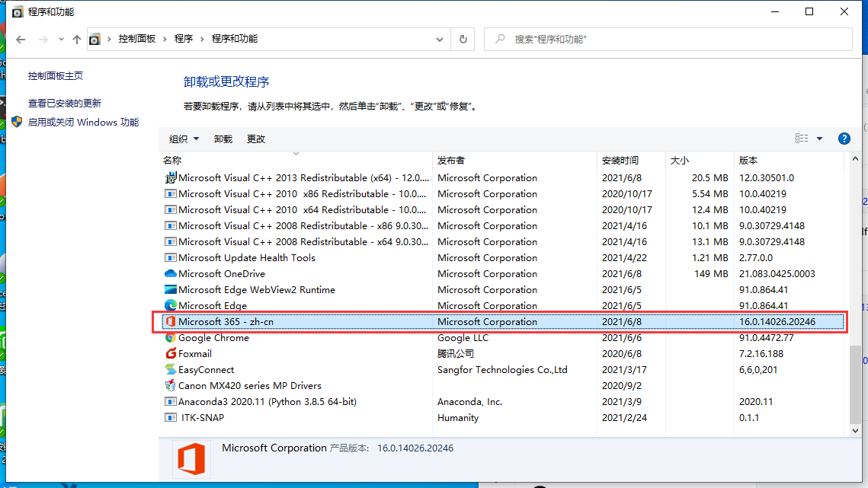The image size is (868, 488).
Task: Click the Foxmail icon
Action: [171, 353]
